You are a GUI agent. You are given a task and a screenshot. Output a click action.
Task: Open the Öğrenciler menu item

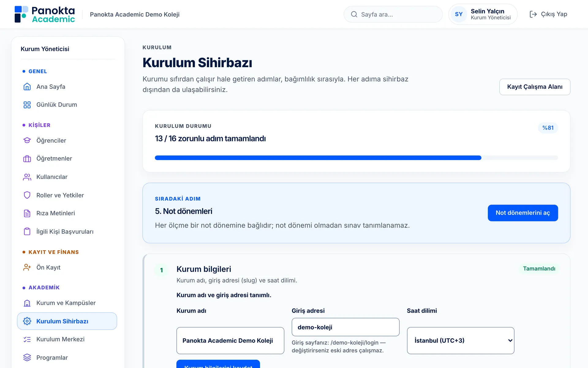tap(67, 140)
